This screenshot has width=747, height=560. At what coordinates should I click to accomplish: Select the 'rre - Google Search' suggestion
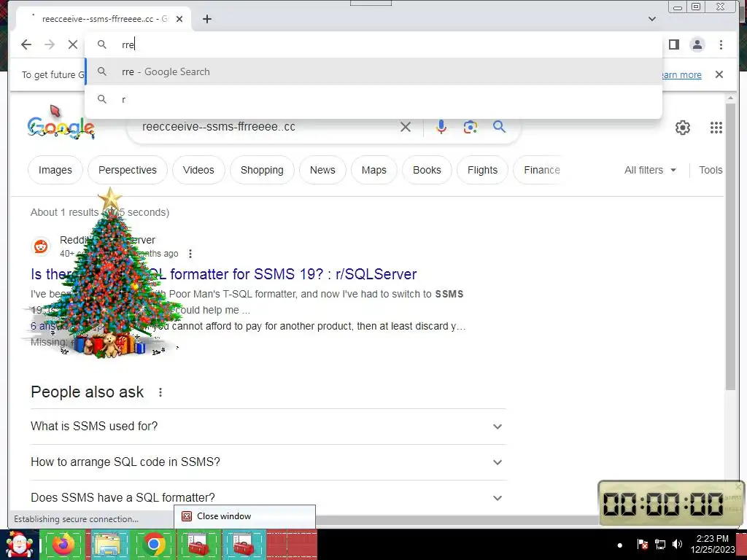373,71
